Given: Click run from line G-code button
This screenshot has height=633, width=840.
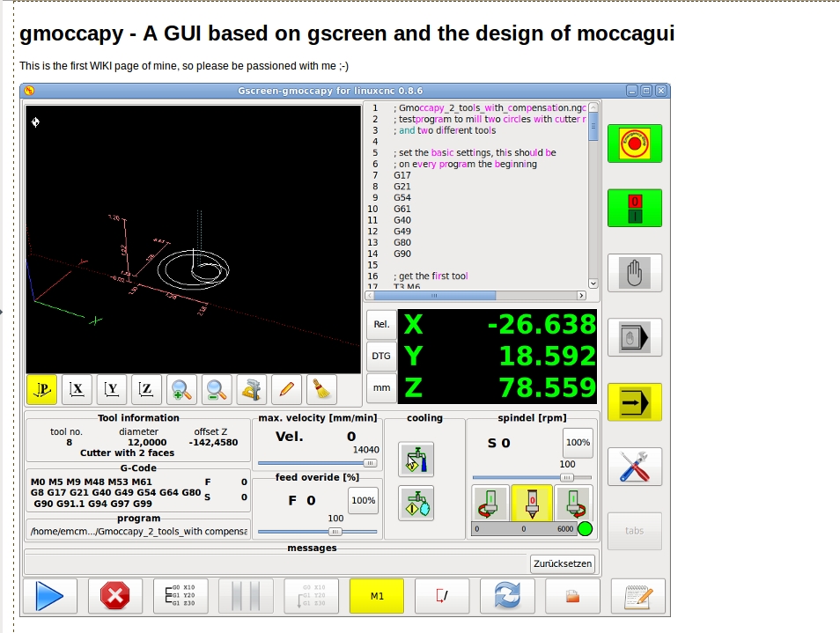Looking at the screenshot, I should click(x=181, y=596).
